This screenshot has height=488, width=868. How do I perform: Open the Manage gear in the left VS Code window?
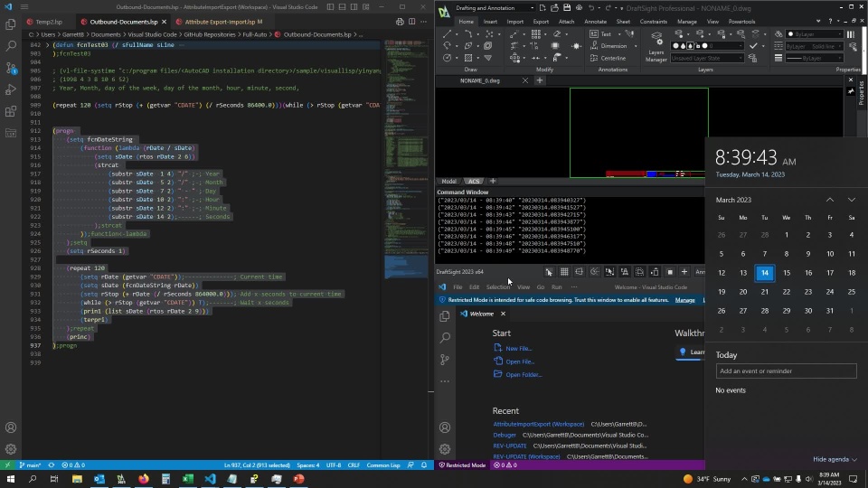11,449
